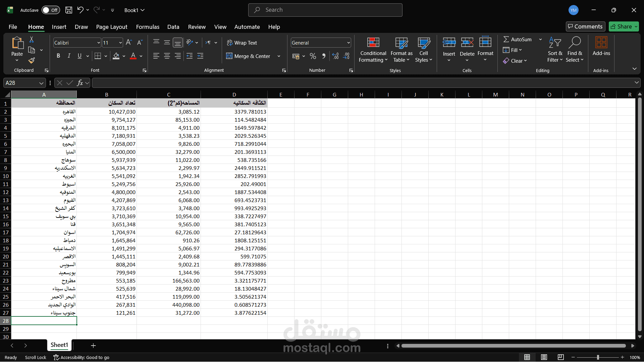Click the Undo arrow icon
Image resolution: width=644 pixels, height=362 pixels.
(80, 10)
